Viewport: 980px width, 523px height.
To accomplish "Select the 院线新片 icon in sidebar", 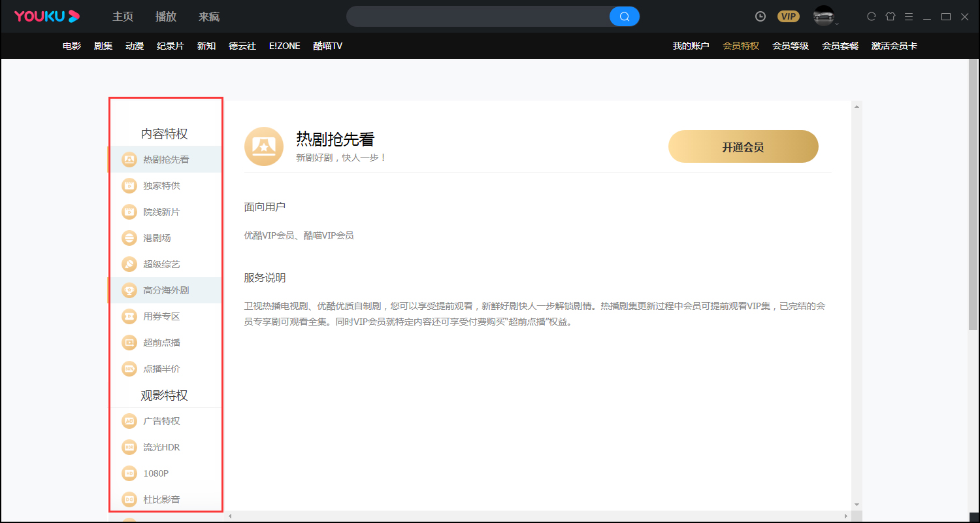I will point(129,211).
